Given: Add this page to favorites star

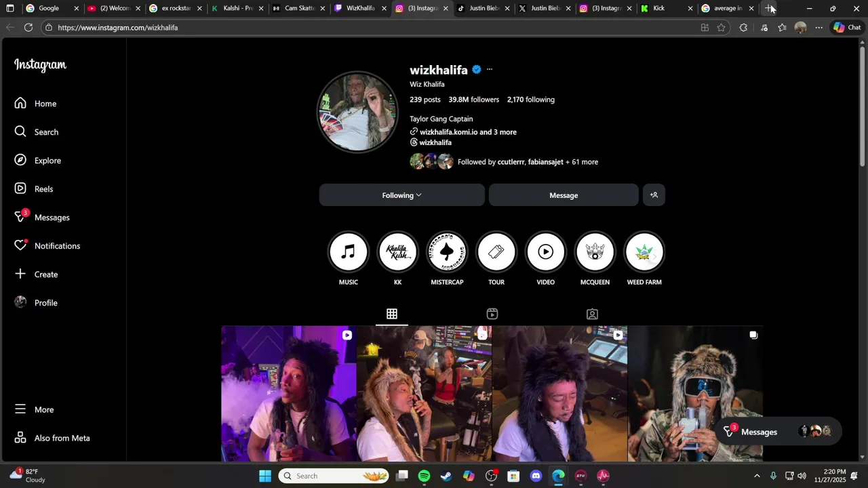Looking at the screenshot, I should point(721,28).
